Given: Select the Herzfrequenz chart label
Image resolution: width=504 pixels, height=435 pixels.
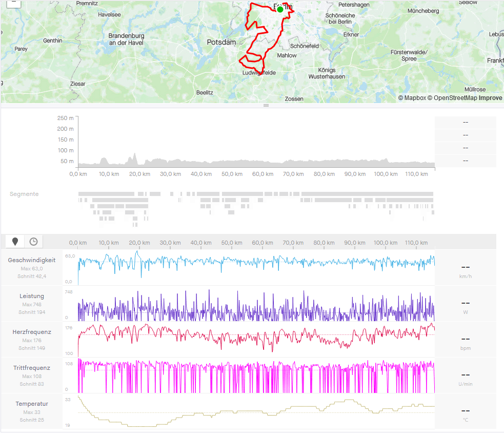Looking at the screenshot, I should click(32, 332).
